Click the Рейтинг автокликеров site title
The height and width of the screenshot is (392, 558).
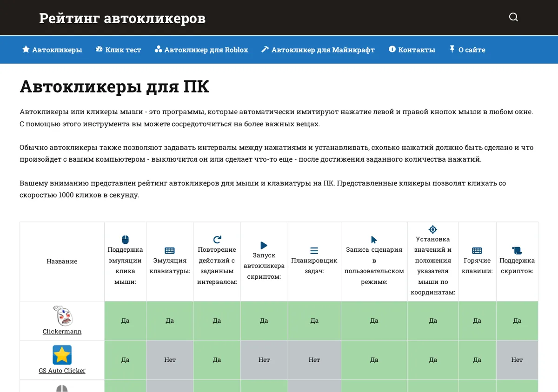pyautogui.click(x=122, y=18)
